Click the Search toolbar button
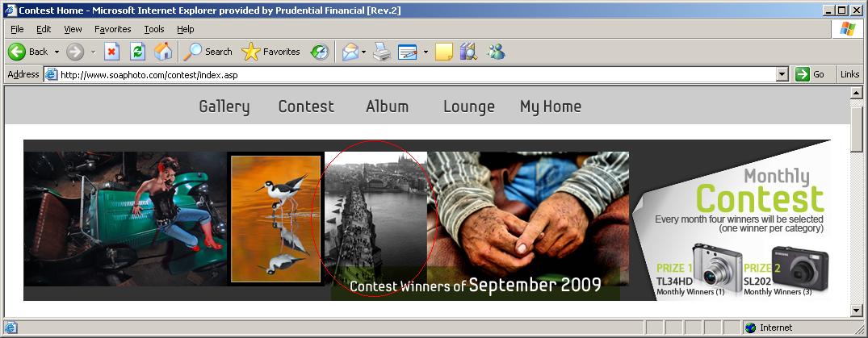868x338 pixels. [208, 52]
